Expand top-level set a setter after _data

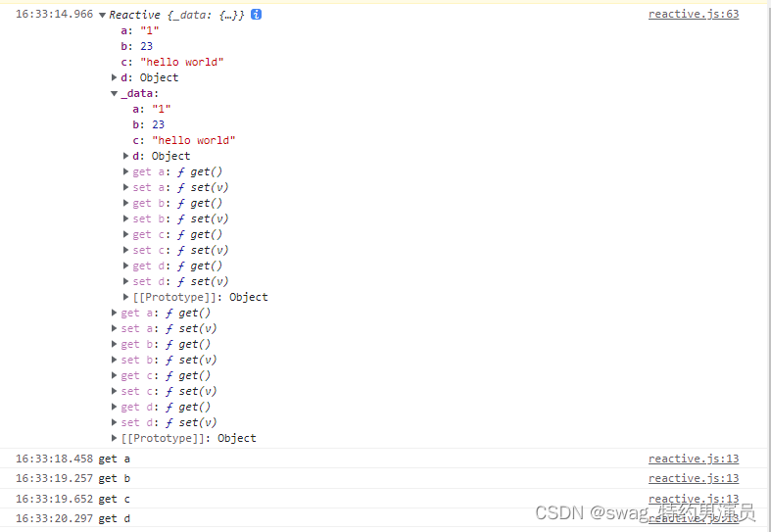click(114, 329)
